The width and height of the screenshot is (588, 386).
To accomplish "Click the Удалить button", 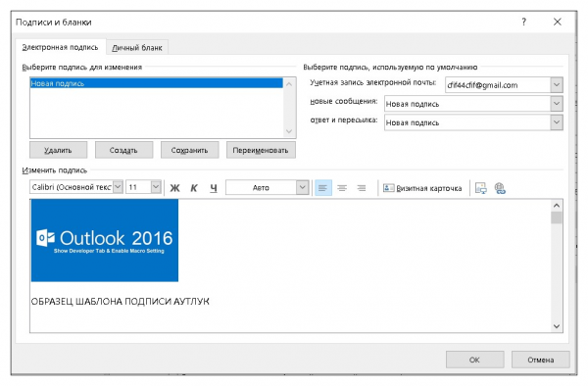I will (x=58, y=150).
